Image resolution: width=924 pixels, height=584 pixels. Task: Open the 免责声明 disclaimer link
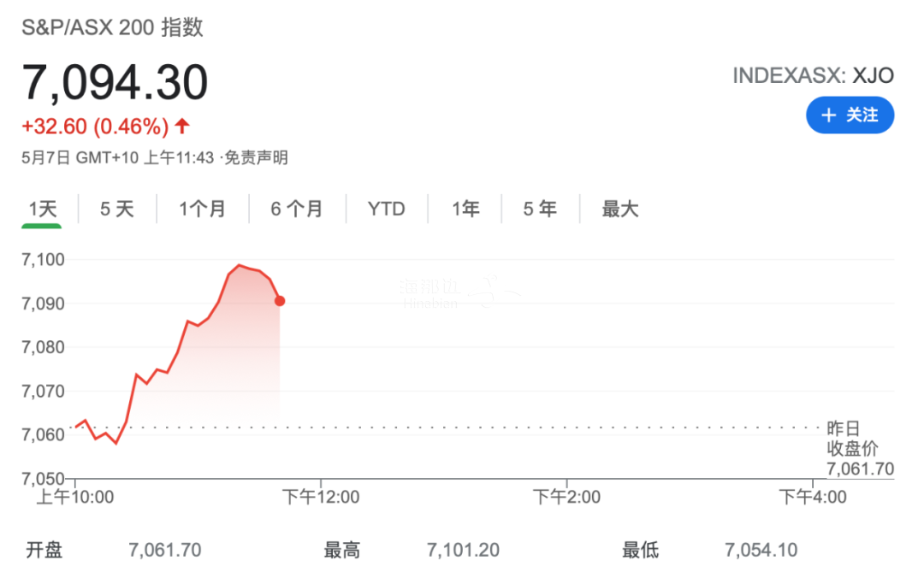(257, 158)
